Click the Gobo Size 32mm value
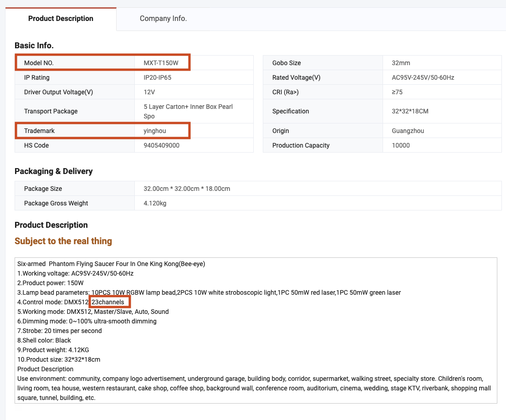Screen dimensions: 506x420 401,63
